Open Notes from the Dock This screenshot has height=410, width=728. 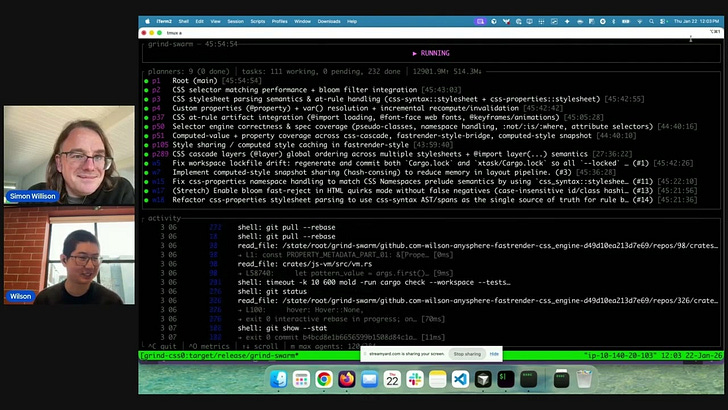437,379
